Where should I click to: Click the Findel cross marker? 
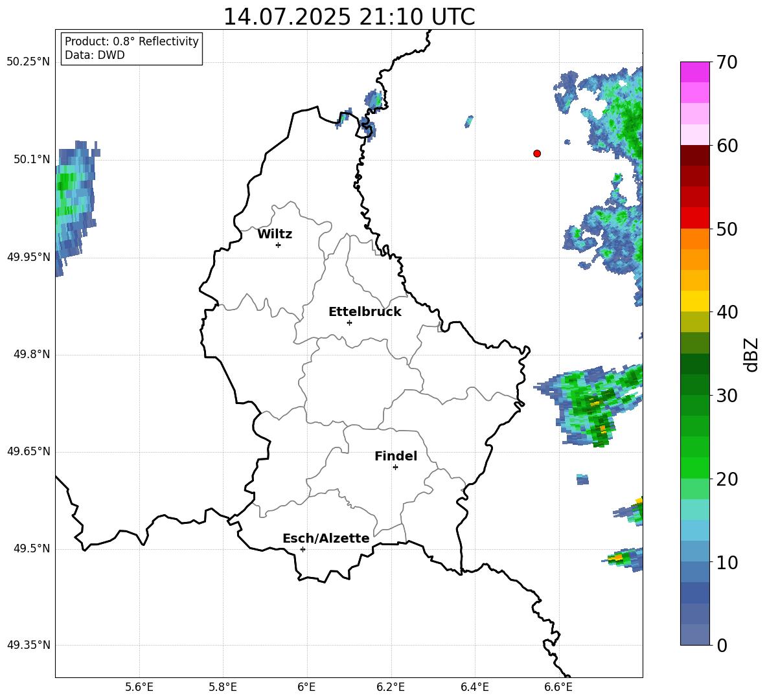coord(395,468)
